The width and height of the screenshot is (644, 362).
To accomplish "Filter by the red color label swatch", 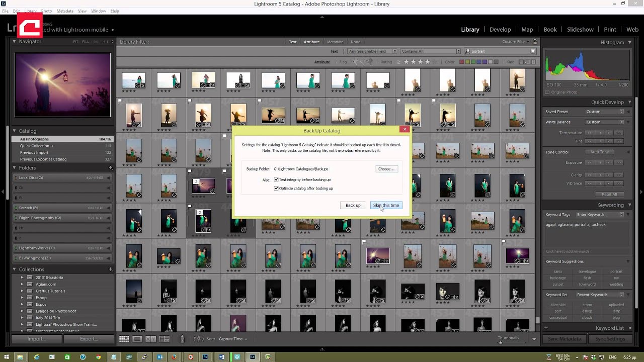I will pyautogui.click(x=462, y=62).
